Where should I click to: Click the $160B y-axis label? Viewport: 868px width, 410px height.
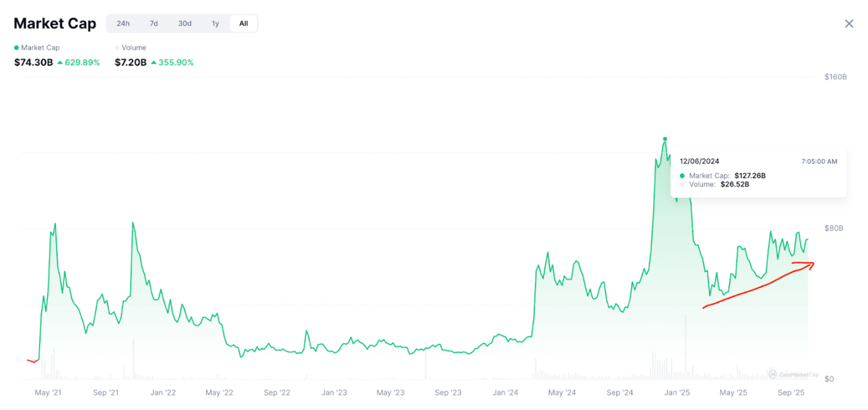pyautogui.click(x=835, y=77)
